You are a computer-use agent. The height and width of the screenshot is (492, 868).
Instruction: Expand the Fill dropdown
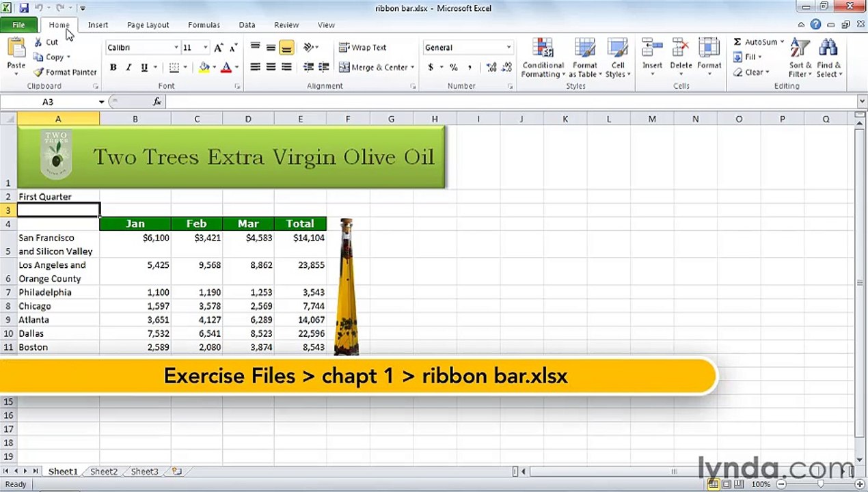coord(761,57)
